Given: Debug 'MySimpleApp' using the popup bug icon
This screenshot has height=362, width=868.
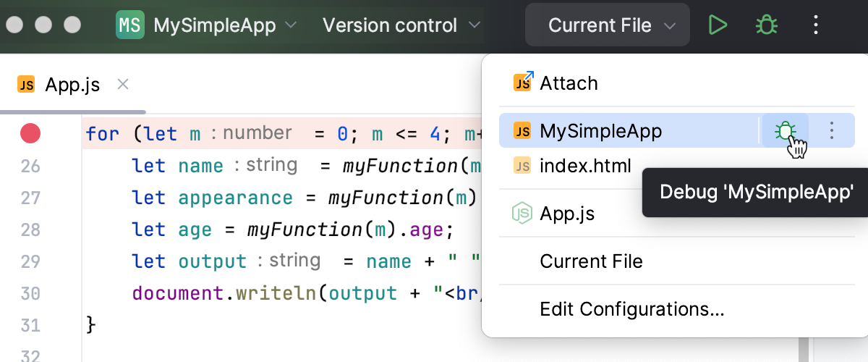Looking at the screenshot, I should click(785, 131).
